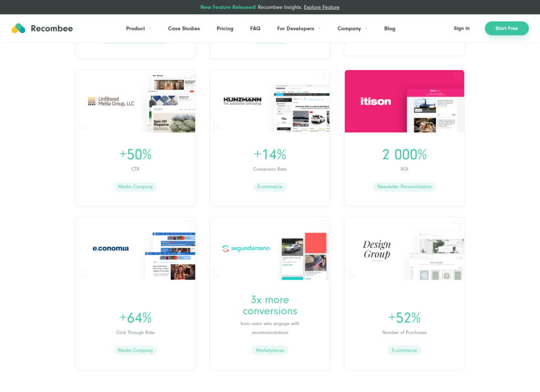
Task: Click the +50% CTR statistic
Action: pyautogui.click(x=136, y=155)
